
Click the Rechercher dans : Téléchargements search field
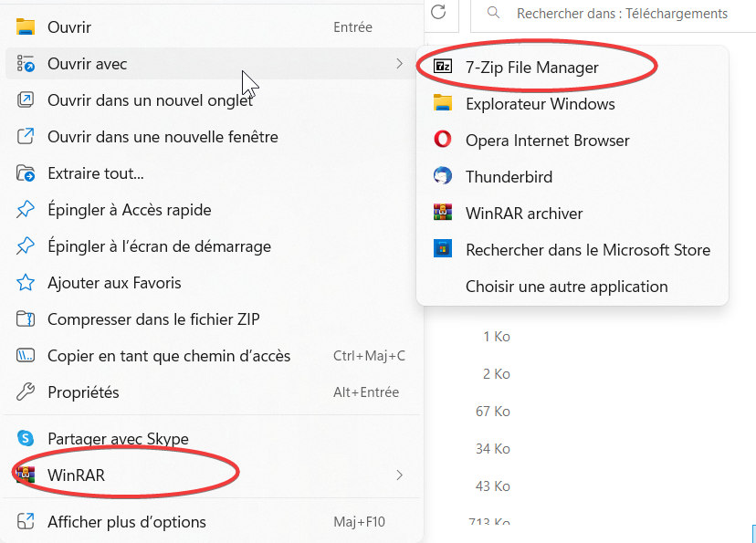click(x=614, y=14)
